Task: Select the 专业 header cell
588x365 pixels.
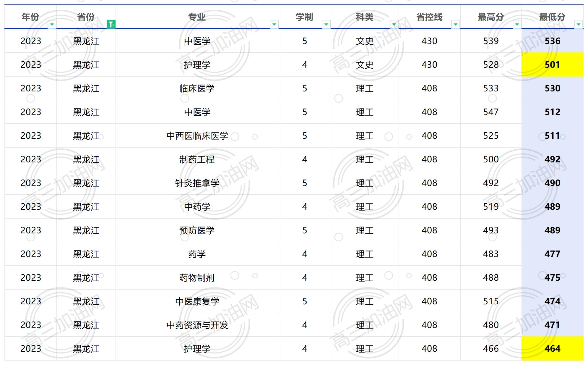Action: [197, 17]
